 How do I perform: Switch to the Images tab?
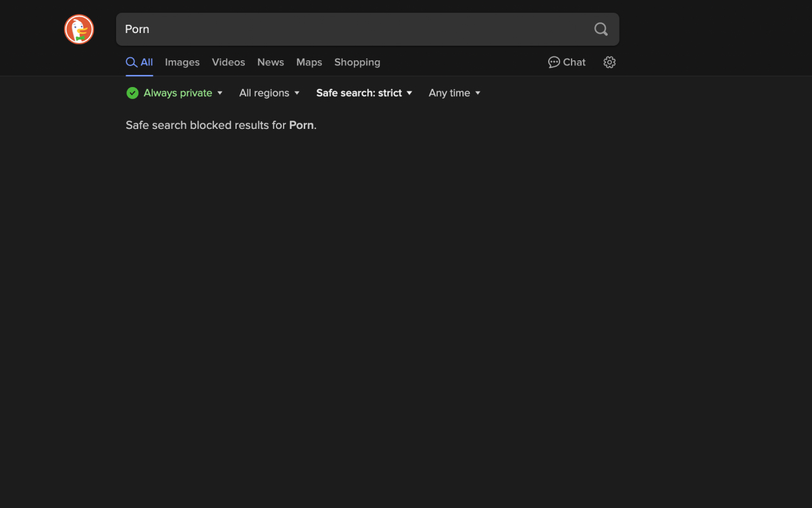(x=182, y=62)
